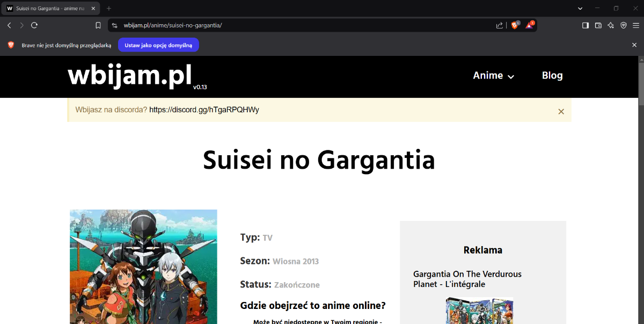
Task: View site information icon in address bar
Action: coord(114,25)
